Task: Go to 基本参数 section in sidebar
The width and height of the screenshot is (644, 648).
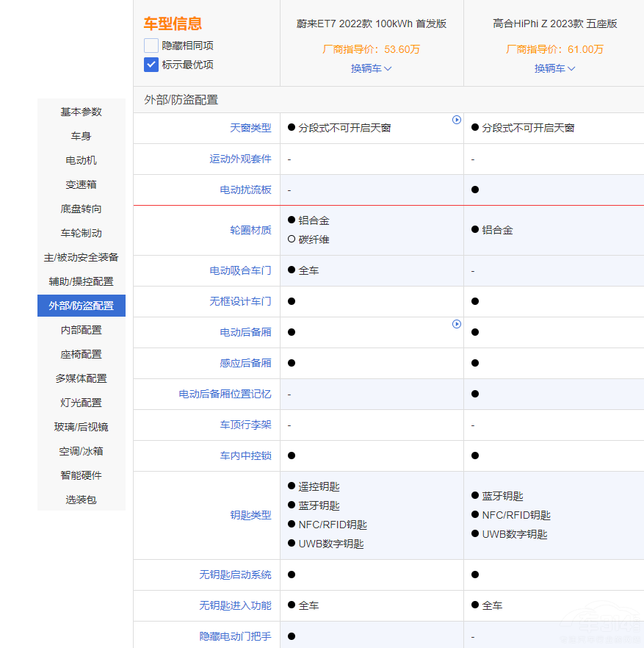Action: (82, 112)
